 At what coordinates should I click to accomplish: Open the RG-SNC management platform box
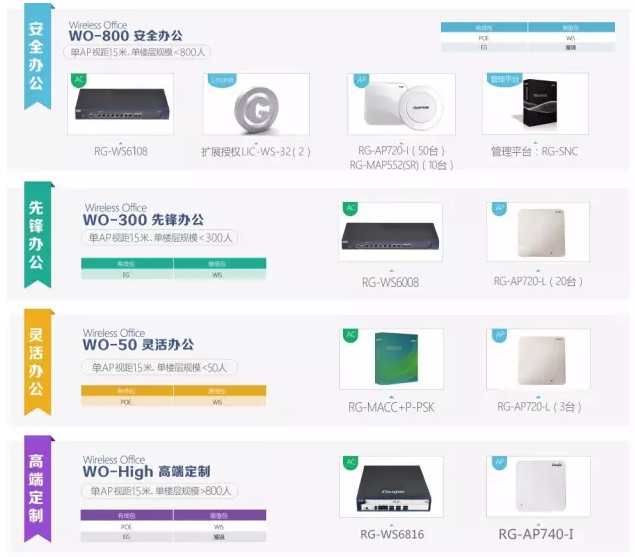535,103
